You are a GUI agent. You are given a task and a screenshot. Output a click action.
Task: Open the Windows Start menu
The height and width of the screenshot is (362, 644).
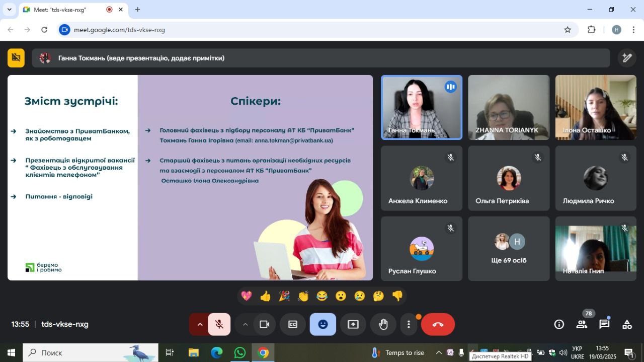point(11,352)
